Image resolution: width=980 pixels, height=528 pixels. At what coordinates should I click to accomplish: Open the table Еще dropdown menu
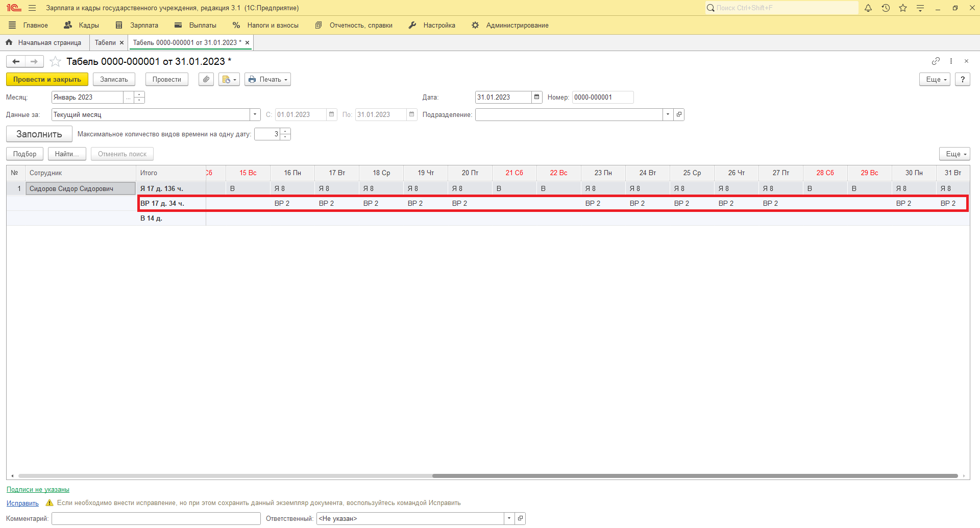[x=954, y=154]
